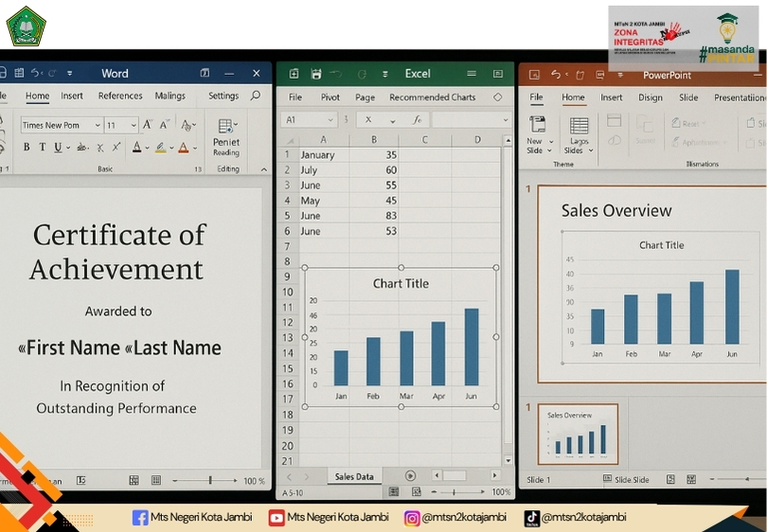Open the highlight color dropdown arrow

171,148
